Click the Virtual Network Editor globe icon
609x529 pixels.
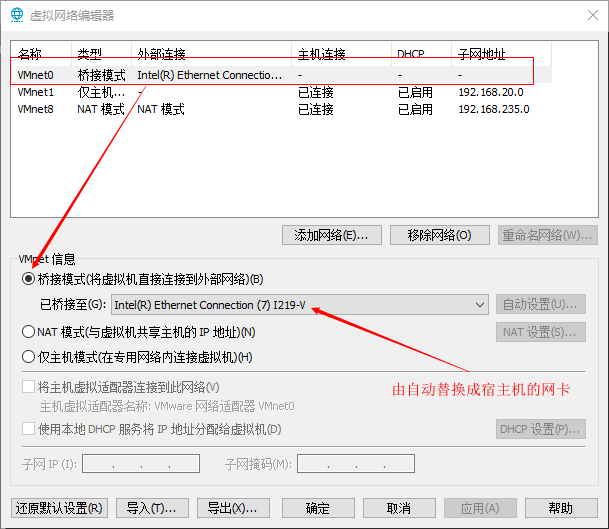click(17, 15)
